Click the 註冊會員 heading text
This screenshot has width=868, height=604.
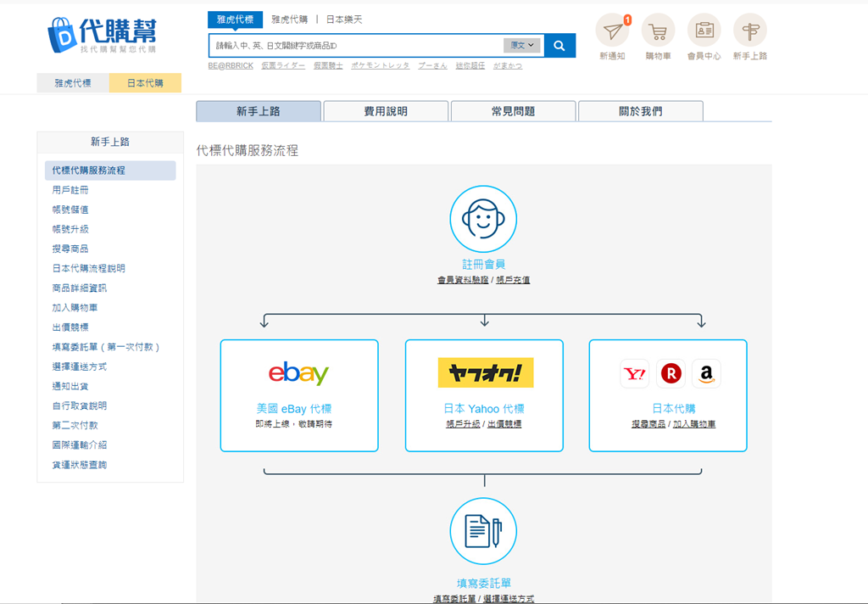483,265
